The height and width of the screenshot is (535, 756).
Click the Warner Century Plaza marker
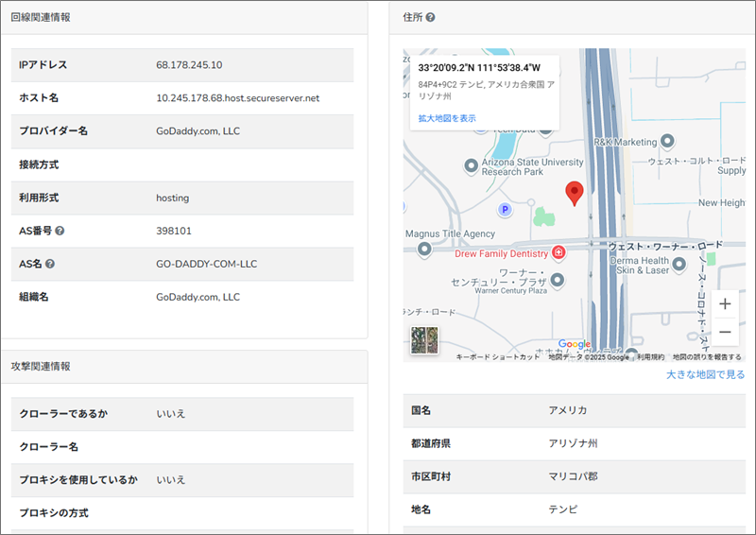[557, 281]
